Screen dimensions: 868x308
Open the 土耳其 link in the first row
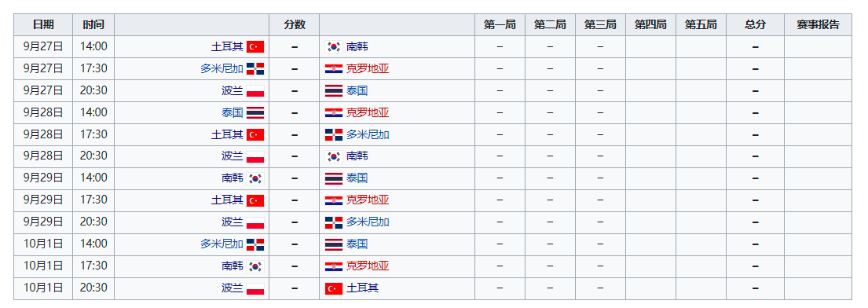tap(227, 46)
